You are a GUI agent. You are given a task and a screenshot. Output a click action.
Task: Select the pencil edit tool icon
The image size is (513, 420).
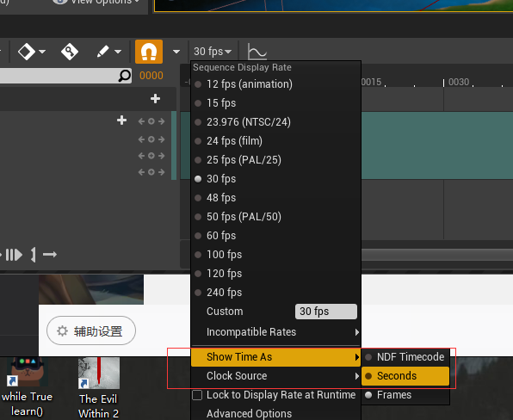pos(103,52)
